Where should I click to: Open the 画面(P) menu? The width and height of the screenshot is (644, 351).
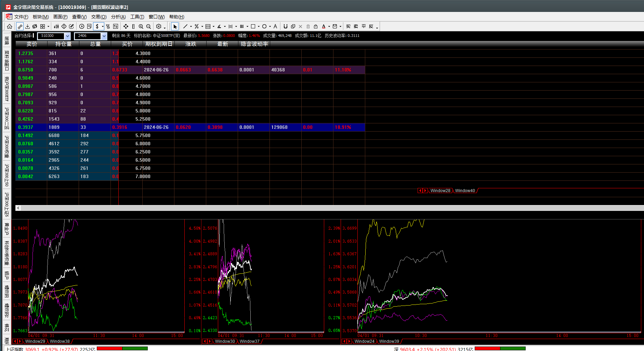click(60, 17)
